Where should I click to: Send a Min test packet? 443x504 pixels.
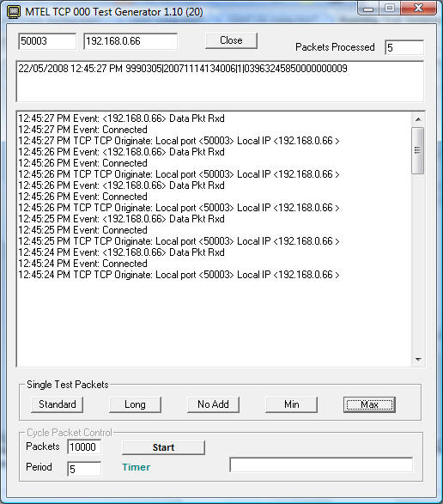(291, 404)
